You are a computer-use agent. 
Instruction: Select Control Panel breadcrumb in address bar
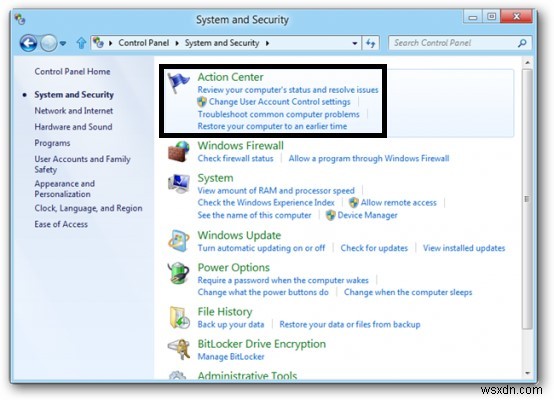[143, 43]
